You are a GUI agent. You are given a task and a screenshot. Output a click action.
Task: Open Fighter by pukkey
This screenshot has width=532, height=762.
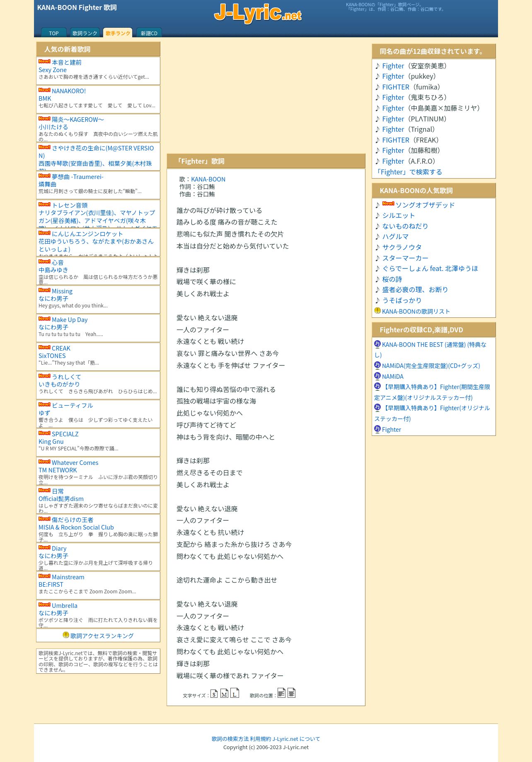pos(393,76)
